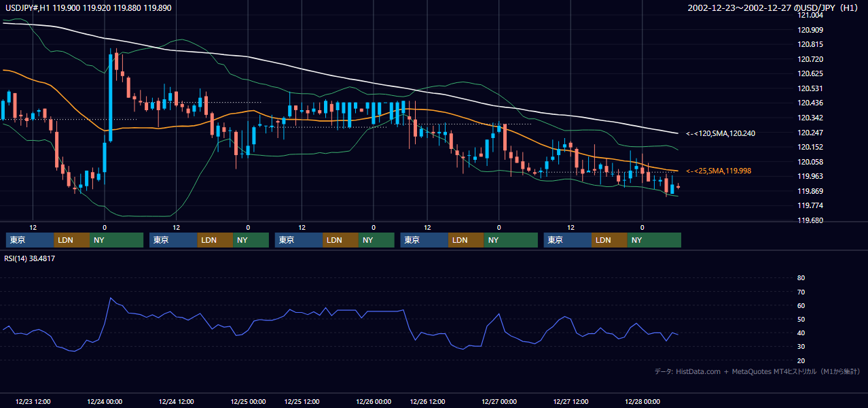Screen dimensions: 868x408
Task: Click price axis label 119.963
Action: (810, 176)
